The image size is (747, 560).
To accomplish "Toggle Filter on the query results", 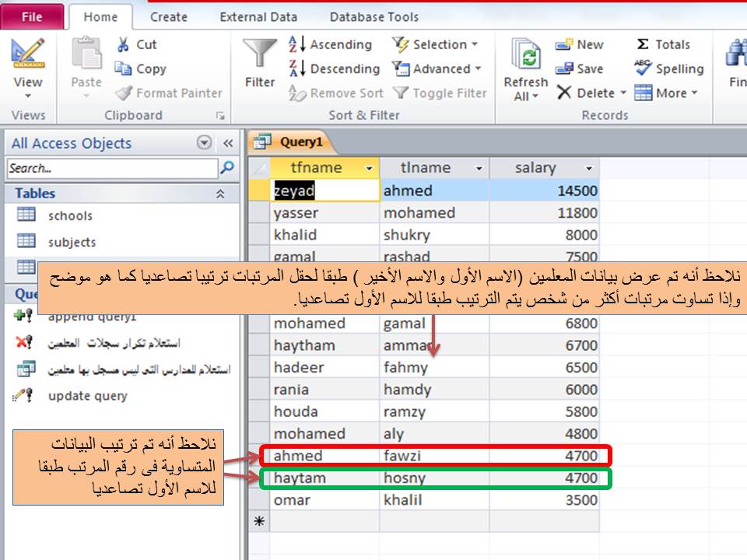I will pos(440,93).
